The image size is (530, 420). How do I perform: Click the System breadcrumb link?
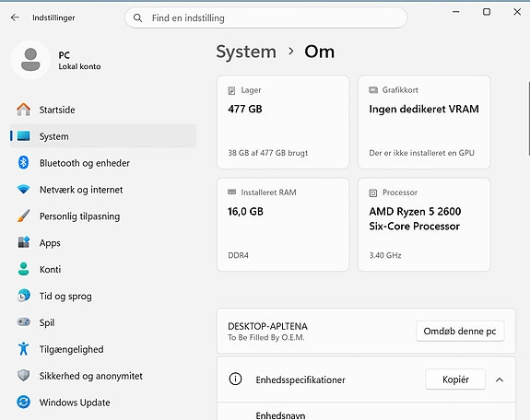click(246, 52)
